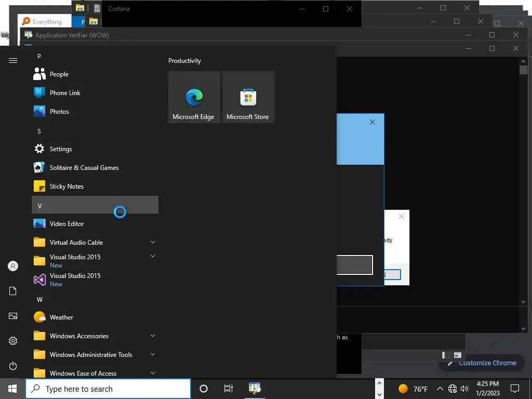The image size is (532, 399).
Task: Switch to the Application Verifier taskbar icon
Action: (255, 389)
